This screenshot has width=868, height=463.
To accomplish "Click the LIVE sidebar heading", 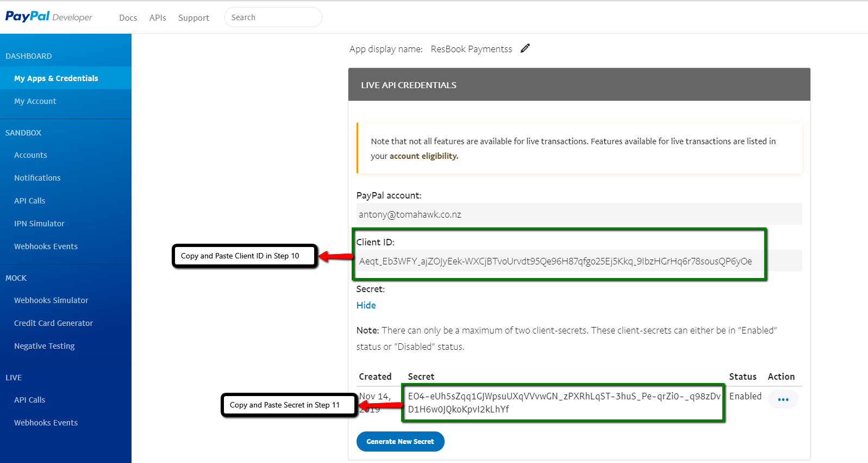I will click(14, 378).
